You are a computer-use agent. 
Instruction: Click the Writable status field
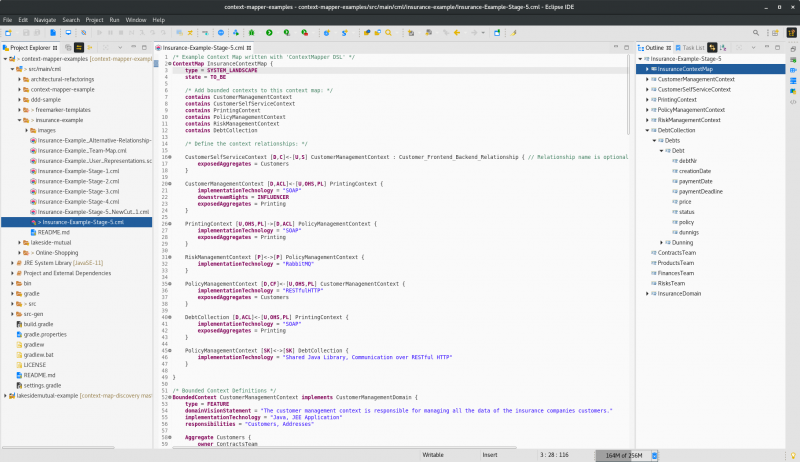click(433, 455)
